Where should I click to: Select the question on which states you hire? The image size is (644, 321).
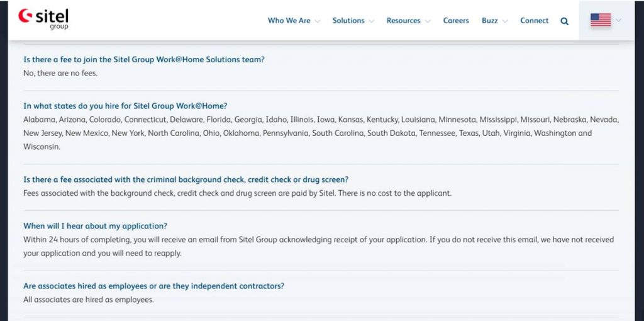coord(125,106)
